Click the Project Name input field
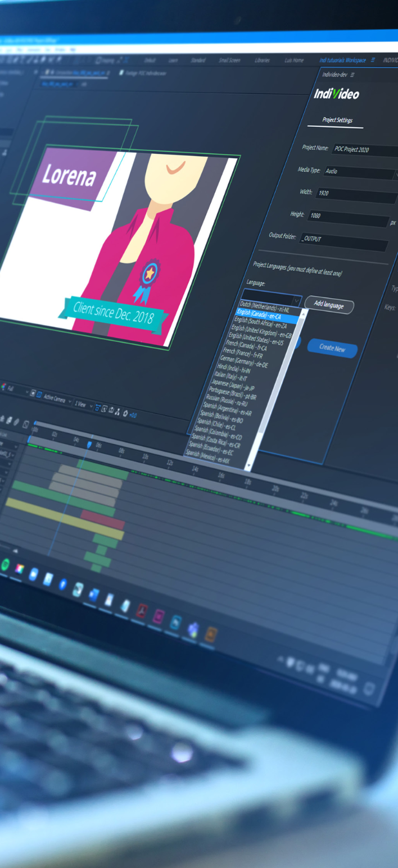This screenshot has height=868, width=398. click(365, 150)
